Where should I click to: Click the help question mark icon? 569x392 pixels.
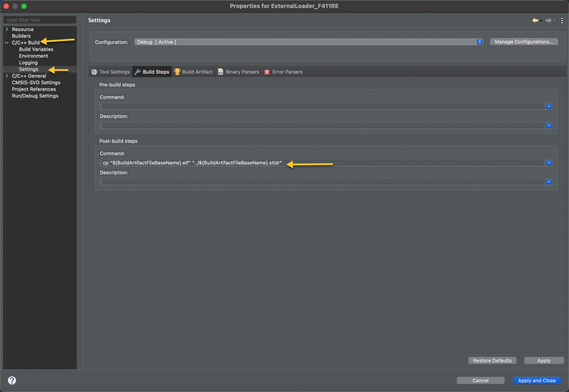coord(12,380)
